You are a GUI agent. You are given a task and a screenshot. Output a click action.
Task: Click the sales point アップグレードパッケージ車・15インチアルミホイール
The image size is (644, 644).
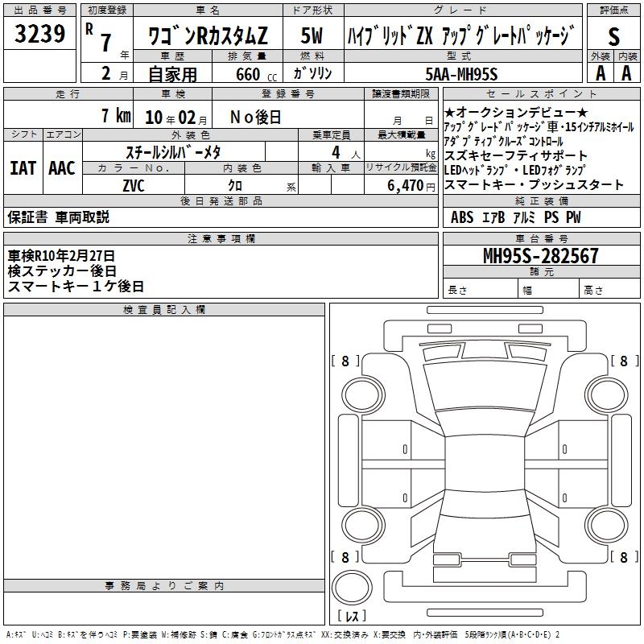point(539,127)
